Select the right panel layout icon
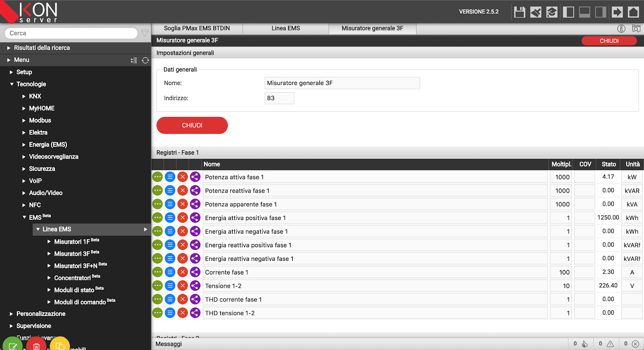644x350 pixels. 601,12
